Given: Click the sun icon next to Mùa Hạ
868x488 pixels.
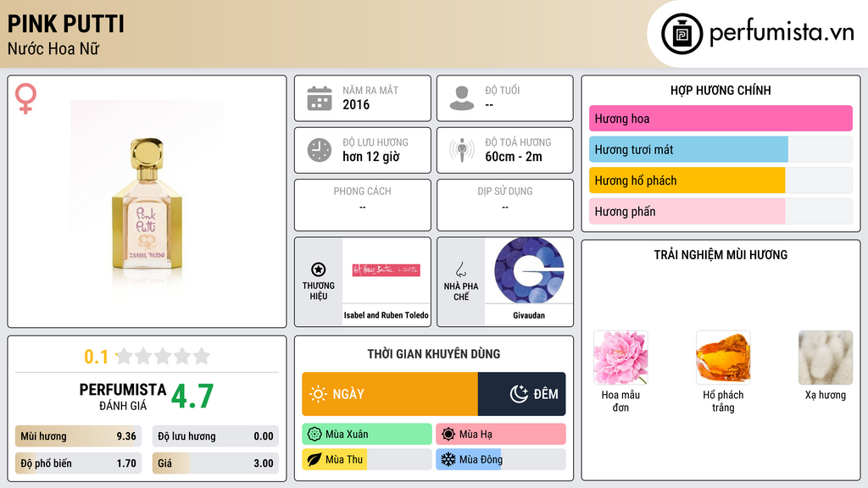Looking at the screenshot, I should click(x=448, y=435).
